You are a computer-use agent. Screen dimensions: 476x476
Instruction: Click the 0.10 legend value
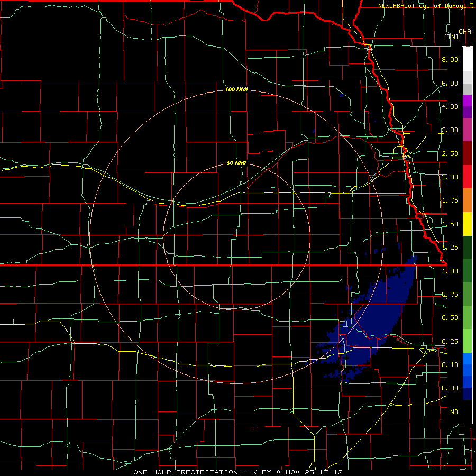coord(450,365)
